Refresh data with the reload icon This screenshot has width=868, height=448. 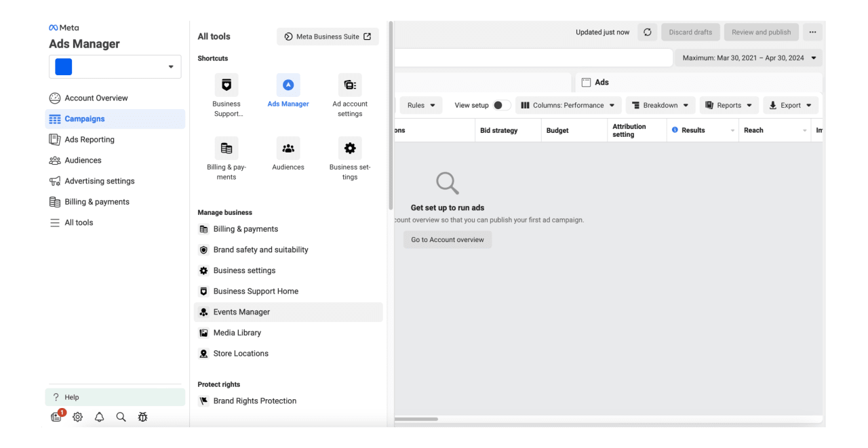[x=647, y=32]
